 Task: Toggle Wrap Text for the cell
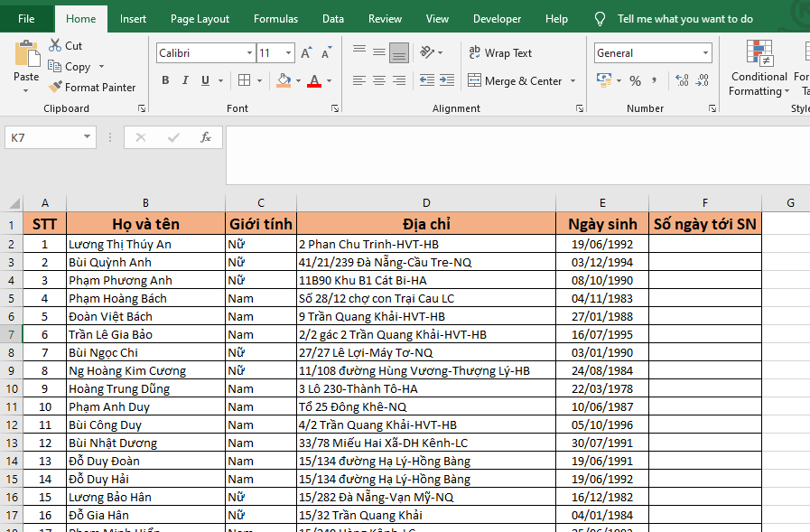500,53
